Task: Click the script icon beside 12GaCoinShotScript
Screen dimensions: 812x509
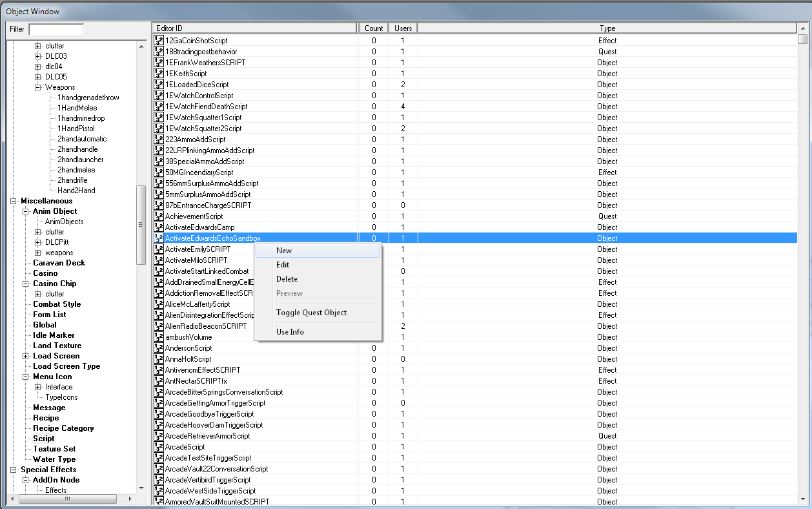Action: pyautogui.click(x=158, y=40)
